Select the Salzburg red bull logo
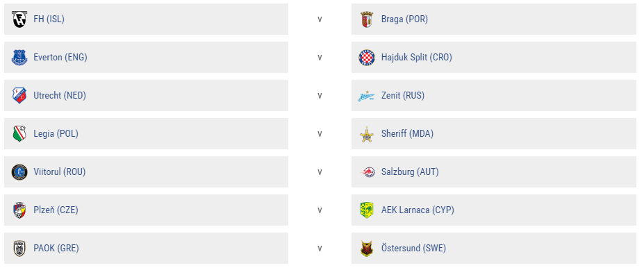 tap(366, 172)
